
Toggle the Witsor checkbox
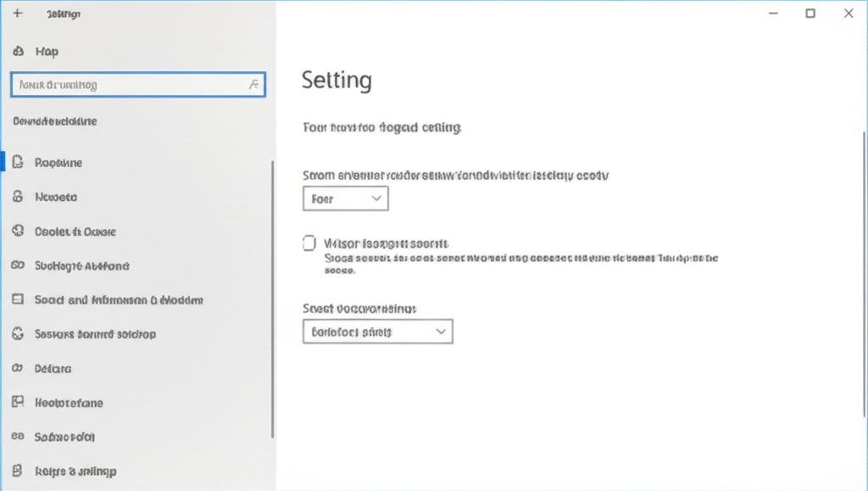pos(309,243)
